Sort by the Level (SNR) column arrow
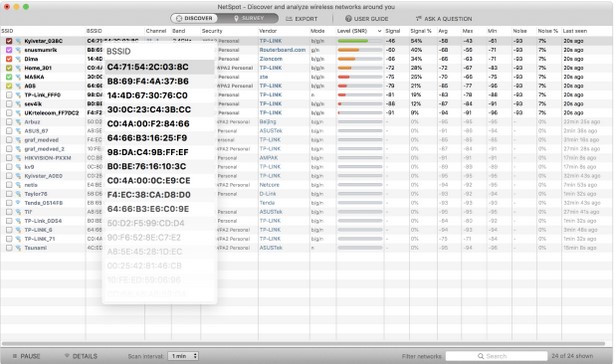Image resolution: width=616 pixels, height=364 pixels. [379, 31]
